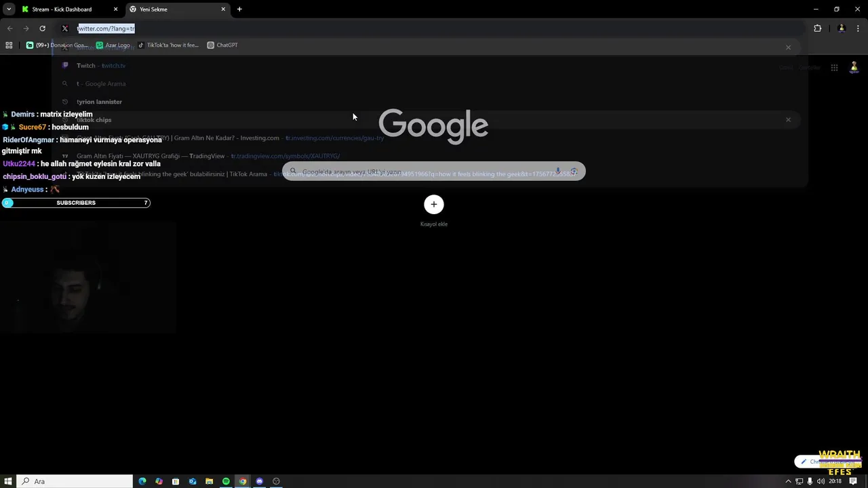Open Spotify from the taskbar
Viewport: 868px width, 488px height.
pos(226,481)
